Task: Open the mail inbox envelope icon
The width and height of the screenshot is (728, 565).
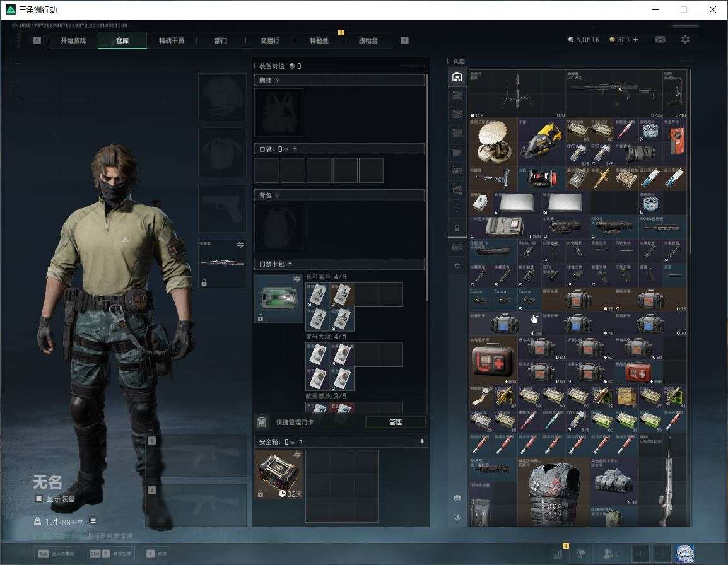Action: pos(660,40)
